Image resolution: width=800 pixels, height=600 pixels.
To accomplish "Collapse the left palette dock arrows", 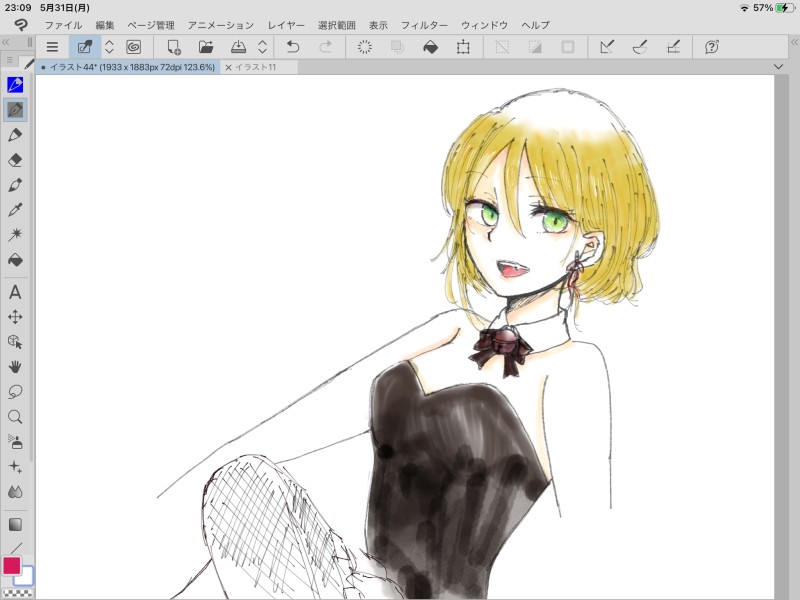I will pyautogui.click(x=6, y=42).
